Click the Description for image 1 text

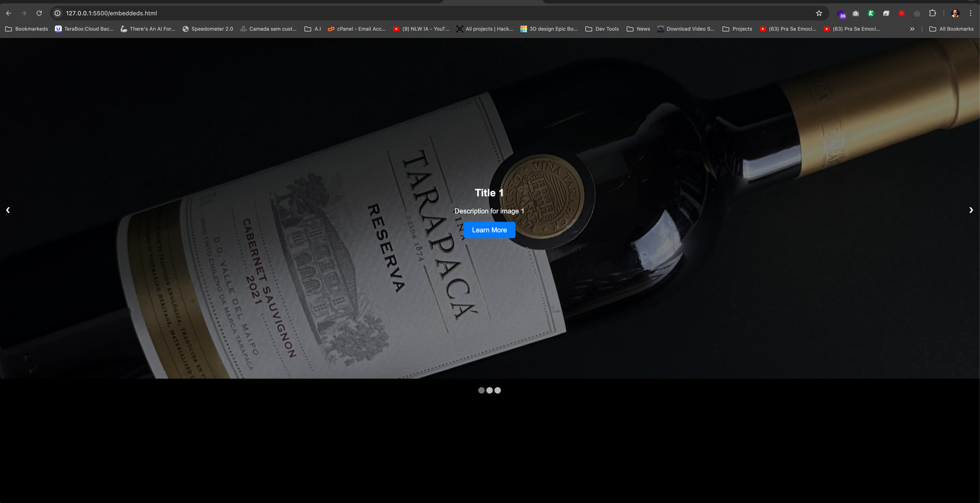[489, 211]
